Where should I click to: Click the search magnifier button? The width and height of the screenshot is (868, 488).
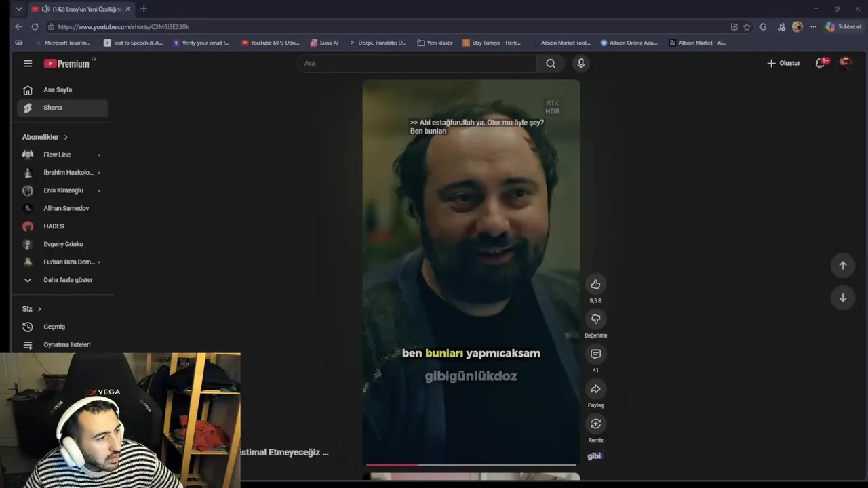[x=551, y=63]
